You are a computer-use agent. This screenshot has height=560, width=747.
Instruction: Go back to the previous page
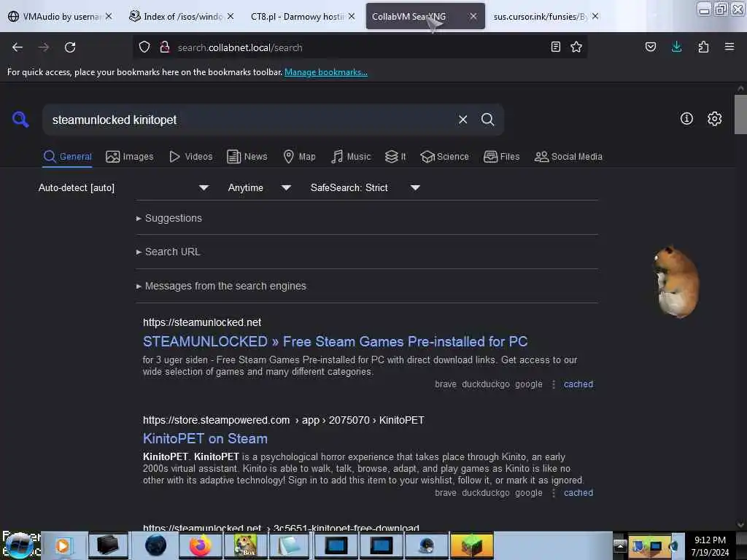[18, 47]
